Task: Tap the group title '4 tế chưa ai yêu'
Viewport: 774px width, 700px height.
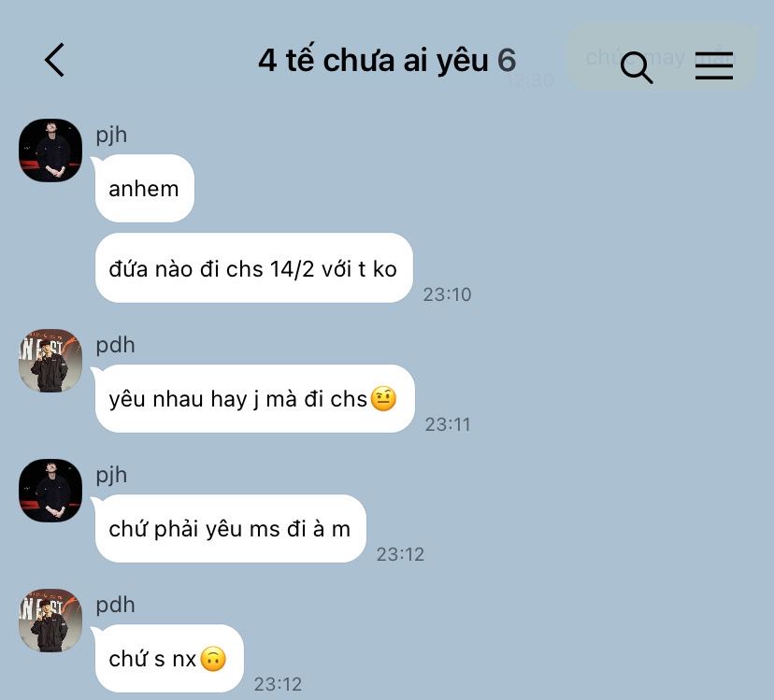Action: pyautogui.click(x=373, y=61)
